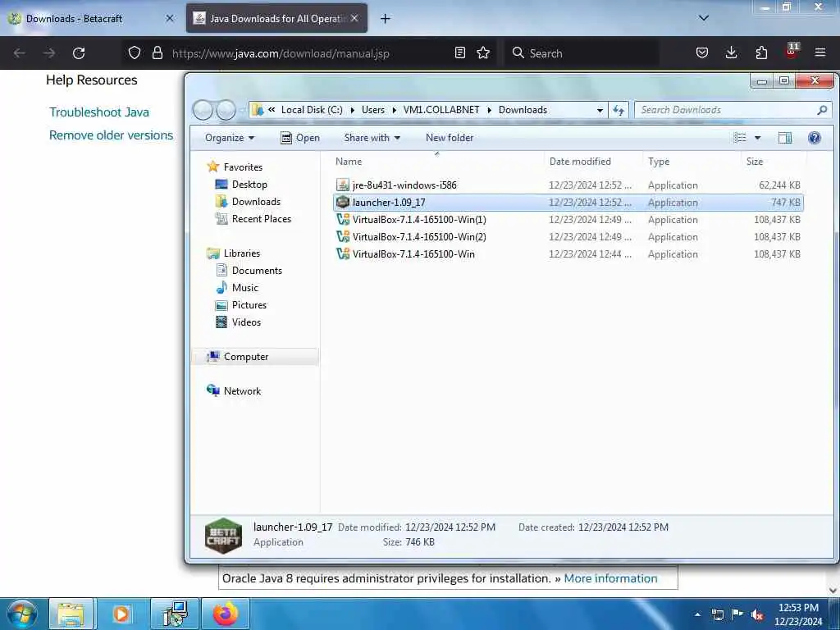Click Explorer forward navigation button
This screenshot has height=630, width=840.
coord(226,110)
